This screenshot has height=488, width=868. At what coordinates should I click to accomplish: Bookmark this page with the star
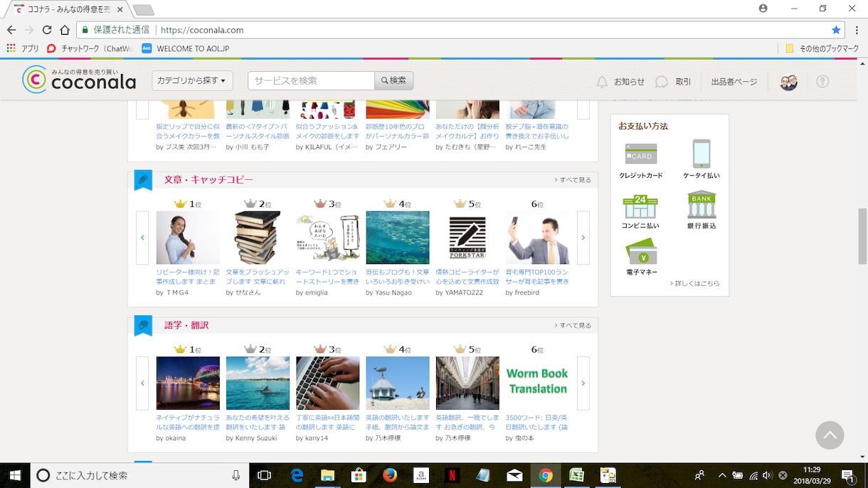tap(836, 30)
